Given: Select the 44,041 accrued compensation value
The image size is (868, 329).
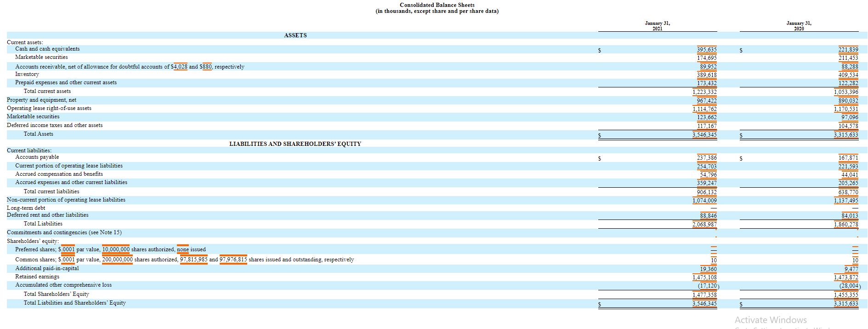Looking at the screenshot, I should pyautogui.click(x=850, y=175).
